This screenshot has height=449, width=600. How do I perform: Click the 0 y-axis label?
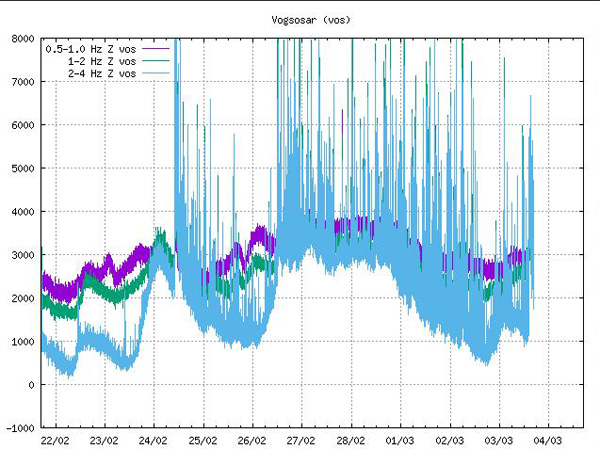pyautogui.click(x=33, y=385)
